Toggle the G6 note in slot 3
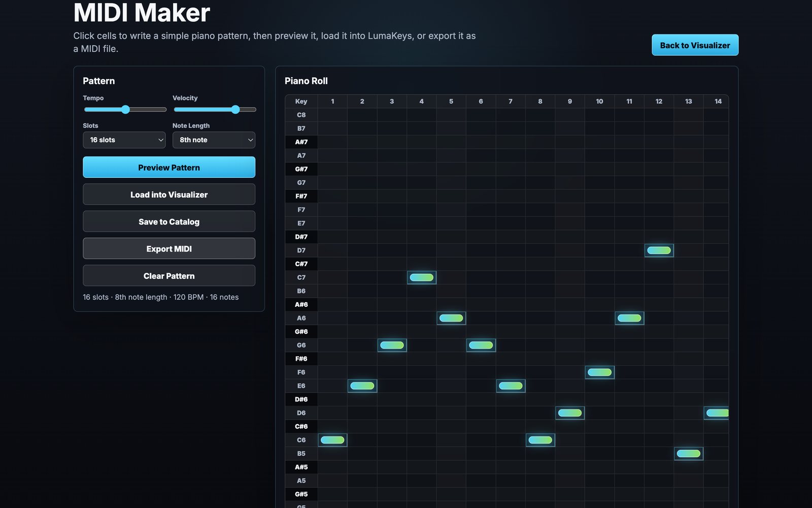The width and height of the screenshot is (812, 508). [392, 345]
